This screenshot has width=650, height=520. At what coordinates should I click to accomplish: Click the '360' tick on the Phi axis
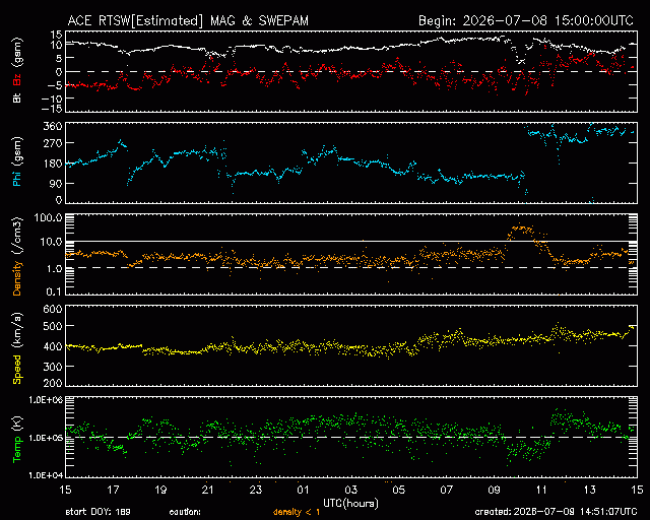point(53,126)
